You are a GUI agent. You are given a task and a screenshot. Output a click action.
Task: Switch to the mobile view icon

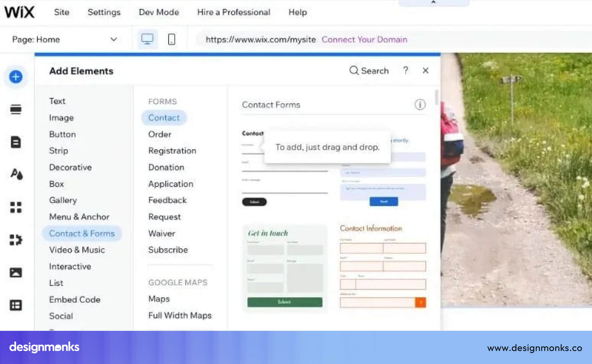click(x=171, y=39)
